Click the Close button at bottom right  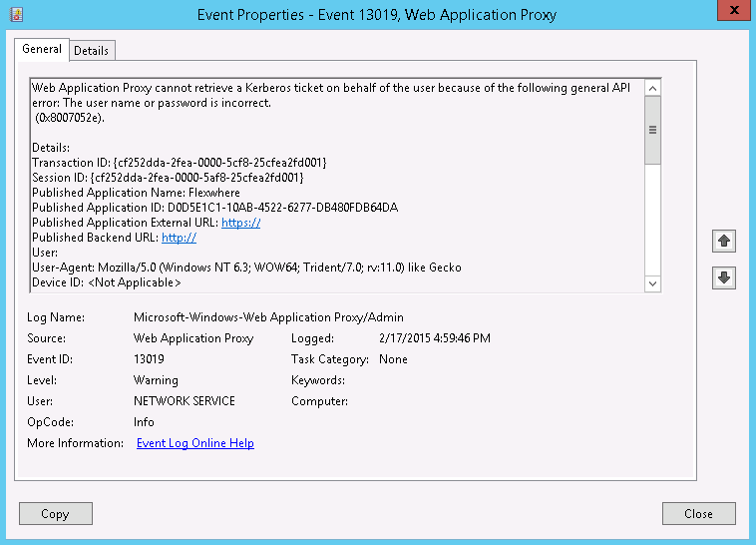tap(698, 514)
